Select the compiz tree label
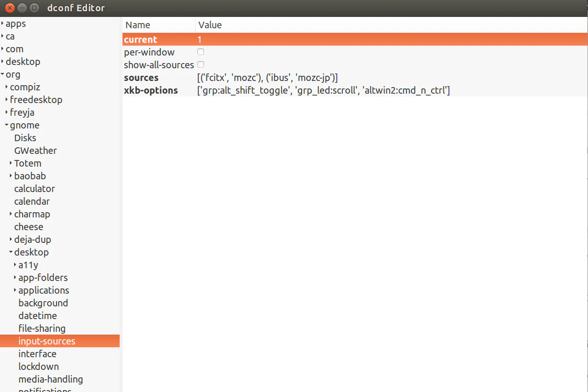 [25, 87]
